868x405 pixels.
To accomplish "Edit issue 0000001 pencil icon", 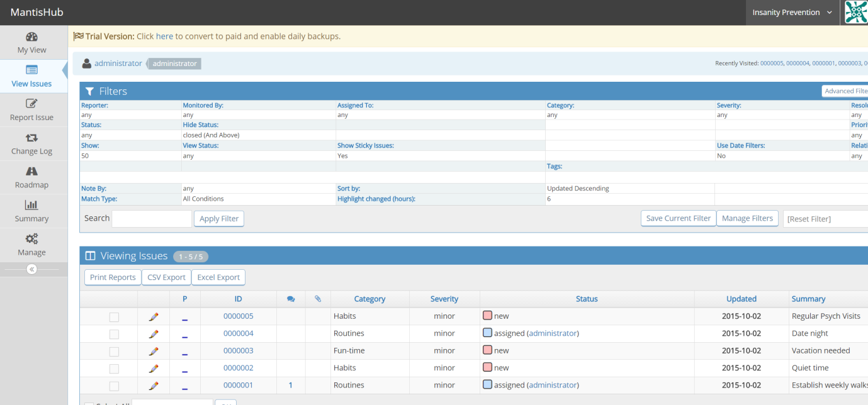I will pyautogui.click(x=154, y=386).
